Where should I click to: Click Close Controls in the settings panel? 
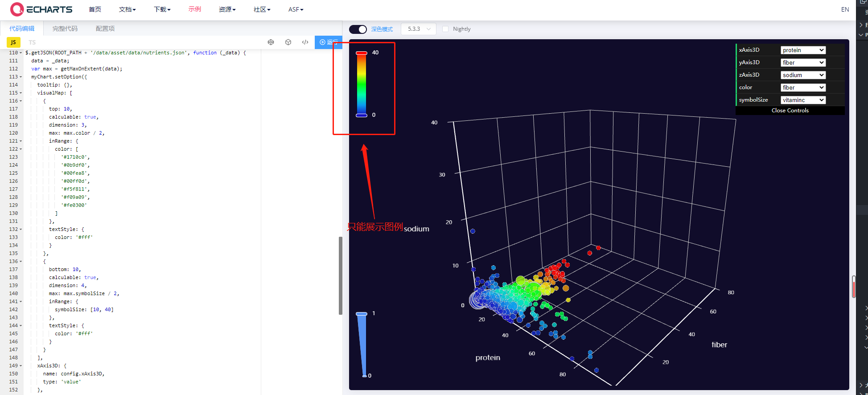point(790,111)
